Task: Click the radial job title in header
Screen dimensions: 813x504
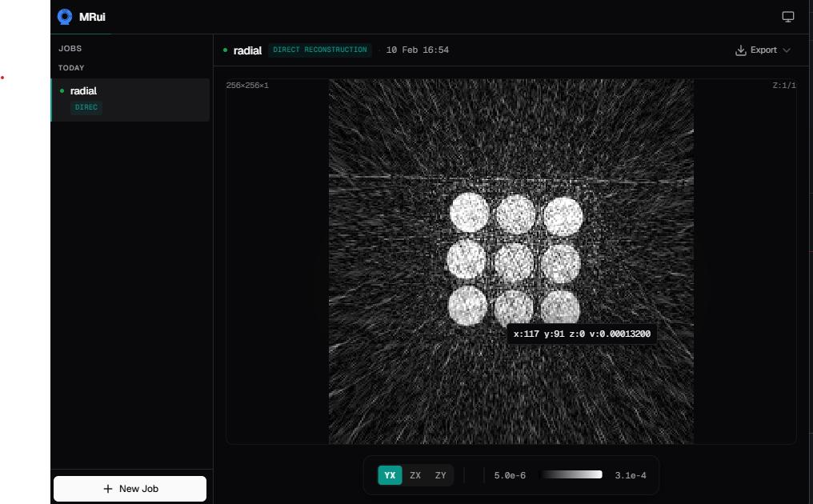Action: tap(247, 50)
